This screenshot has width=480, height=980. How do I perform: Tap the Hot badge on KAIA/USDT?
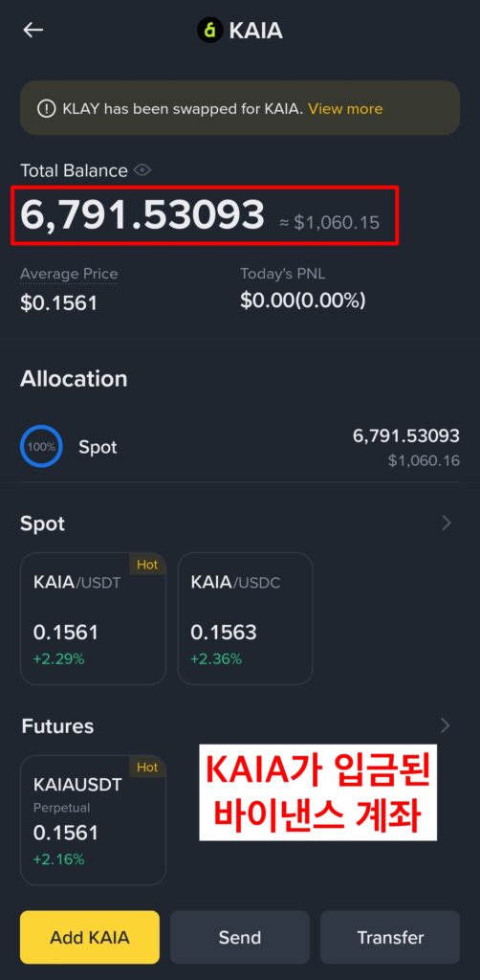[147, 565]
